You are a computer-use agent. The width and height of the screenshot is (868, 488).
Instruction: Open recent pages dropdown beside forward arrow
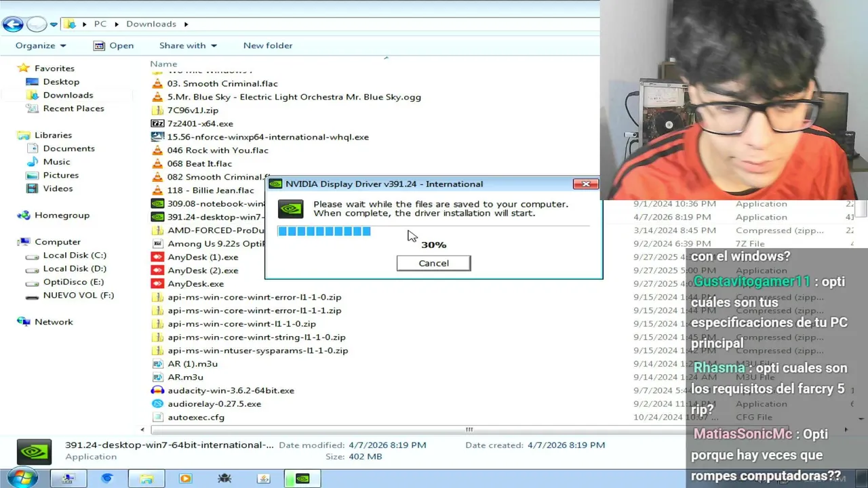pos(54,24)
